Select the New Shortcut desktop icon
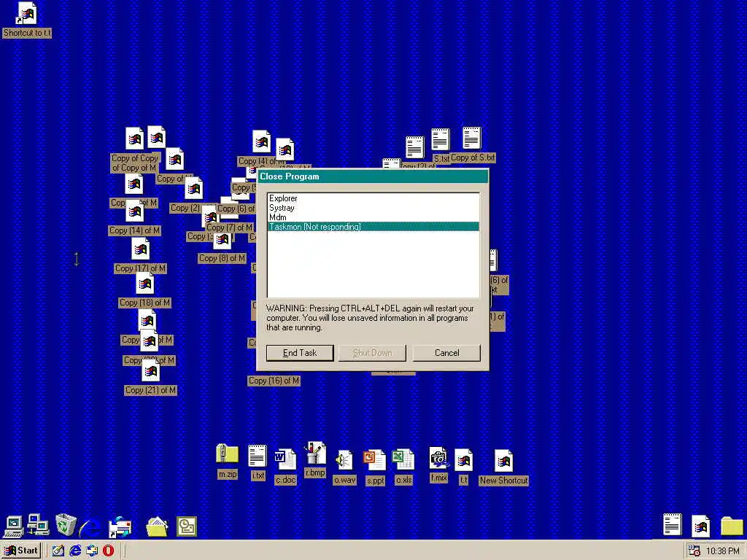The height and width of the screenshot is (560, 747). [x=503, y=461]
